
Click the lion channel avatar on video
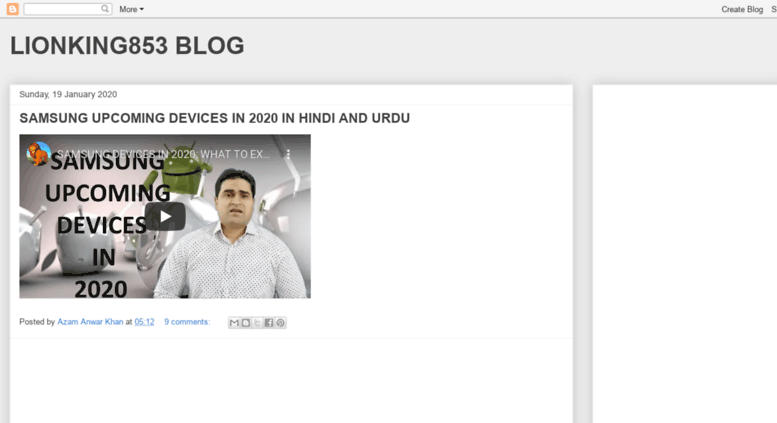pos(38,154)
